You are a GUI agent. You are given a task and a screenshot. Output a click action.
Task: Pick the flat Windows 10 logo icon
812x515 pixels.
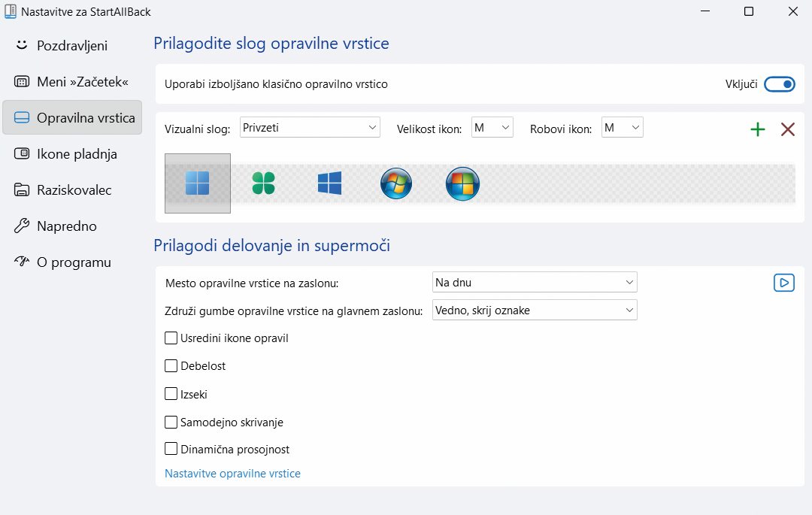pos(330,183)
